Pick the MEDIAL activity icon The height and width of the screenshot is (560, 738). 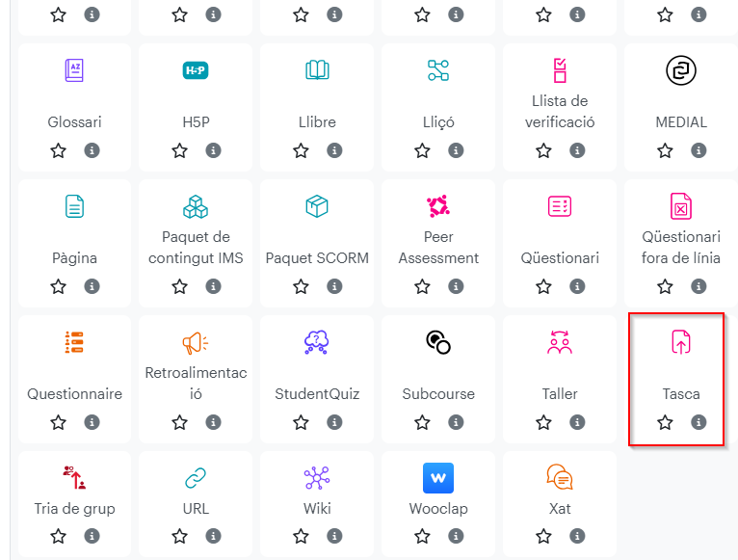[x=681, y=70]
